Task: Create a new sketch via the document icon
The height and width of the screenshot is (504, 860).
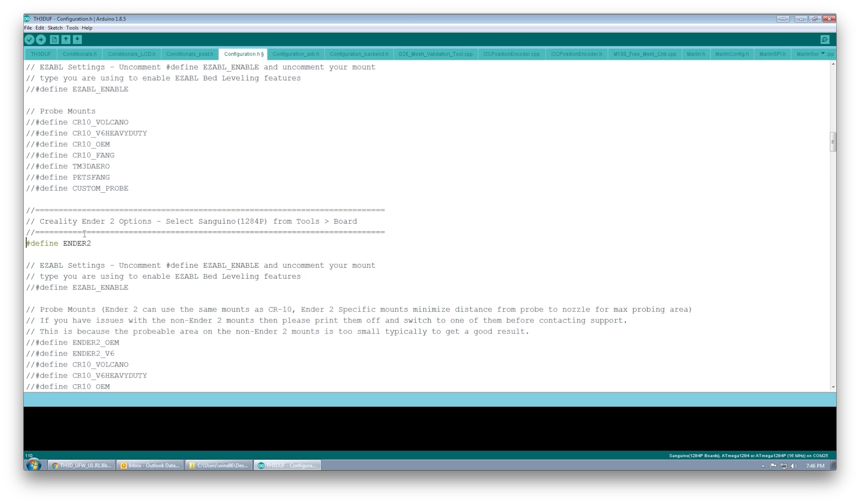Action: [x=54, y=39]
